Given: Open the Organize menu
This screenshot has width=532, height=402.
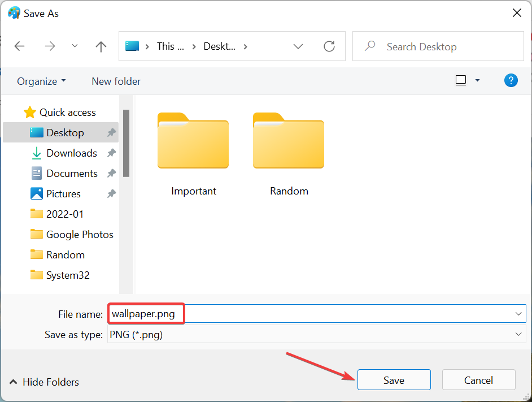Looking at the screenshot, I should tap(41, 81).
